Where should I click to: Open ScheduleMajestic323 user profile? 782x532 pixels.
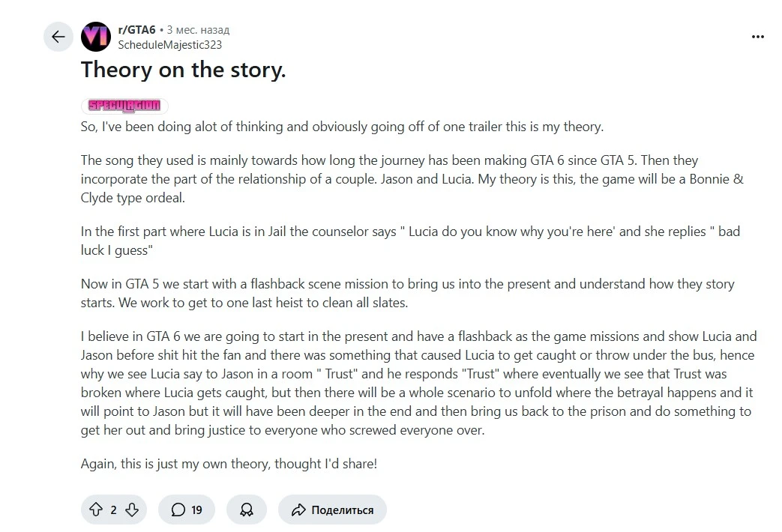170,45
